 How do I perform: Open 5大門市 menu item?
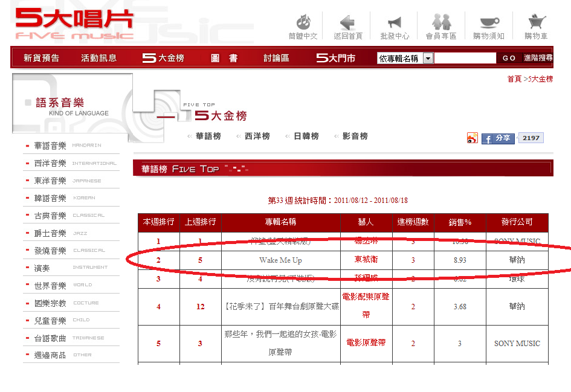335,58
